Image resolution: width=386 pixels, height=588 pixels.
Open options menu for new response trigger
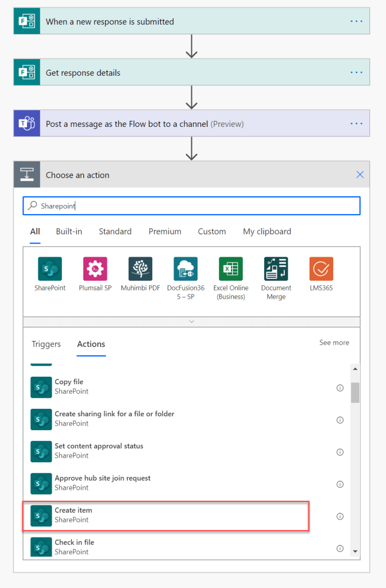coord(356,21)
